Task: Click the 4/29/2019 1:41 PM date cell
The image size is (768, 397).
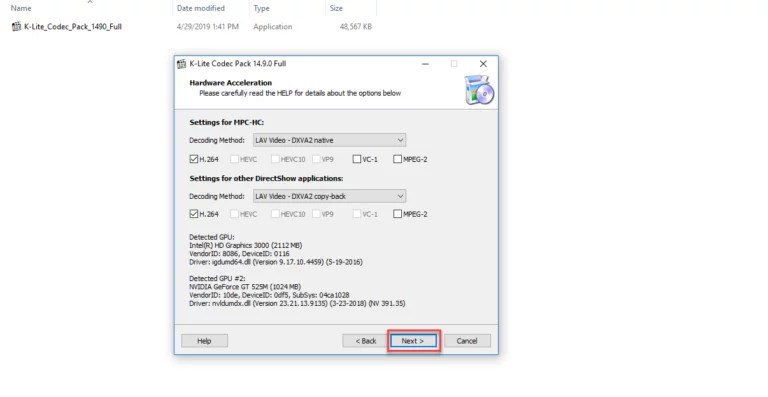Action: click(x=208, y=26)
